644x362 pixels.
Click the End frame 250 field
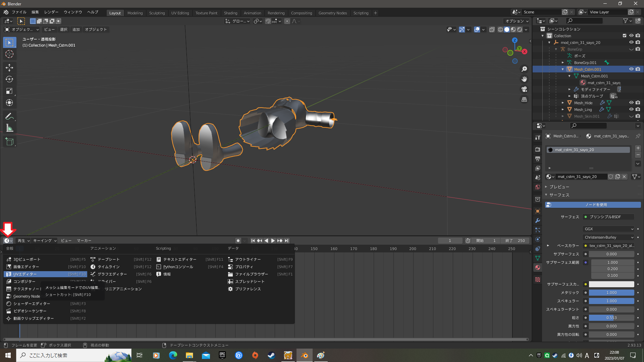coord(515,241)
